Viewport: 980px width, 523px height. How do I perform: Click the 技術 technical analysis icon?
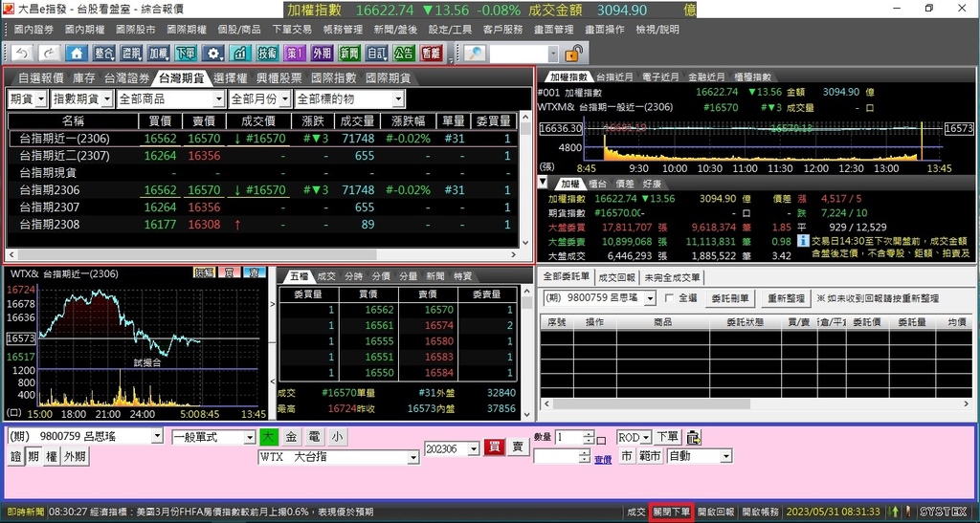point(268,53)
